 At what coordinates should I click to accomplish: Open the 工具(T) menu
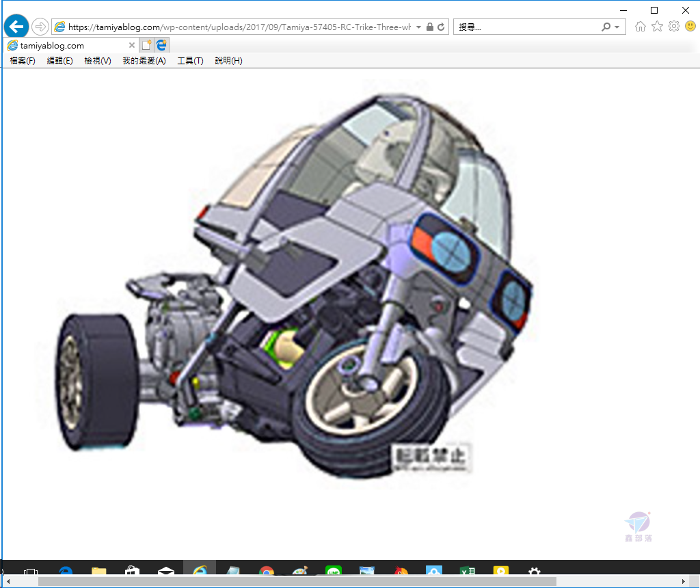190,61
